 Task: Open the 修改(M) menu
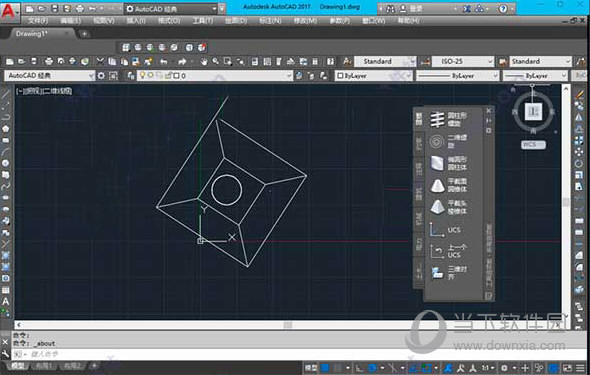pos(305,21)
